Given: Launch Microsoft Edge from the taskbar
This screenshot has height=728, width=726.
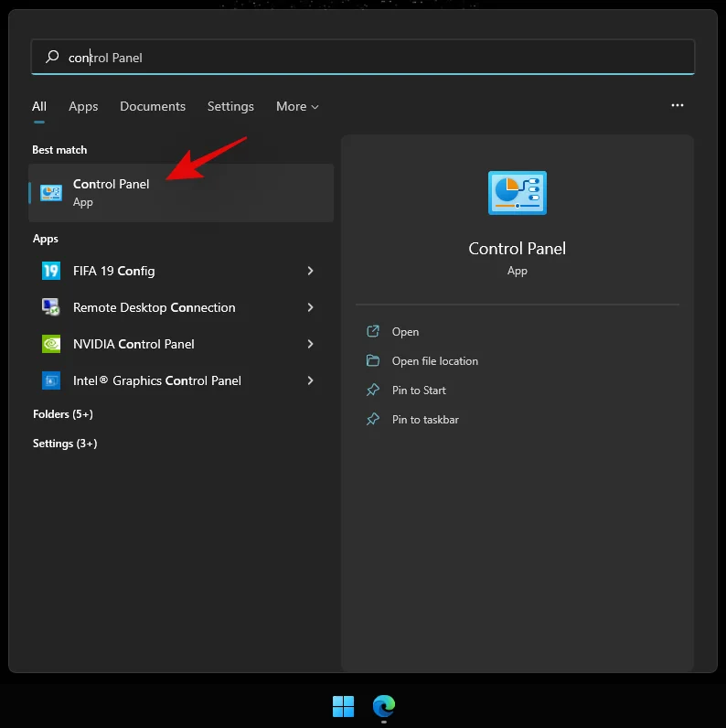Looking at the screenshot, I should (x=384, y=706).
